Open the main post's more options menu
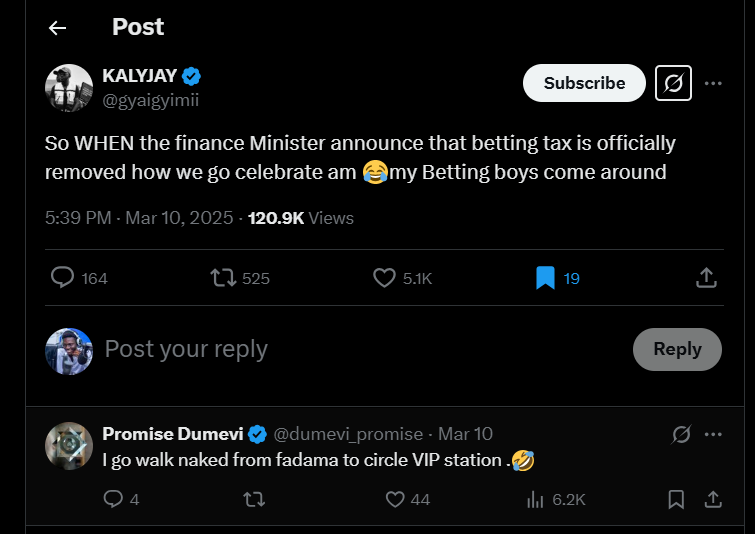Screen dimensions: 755x534 [713, 83]
